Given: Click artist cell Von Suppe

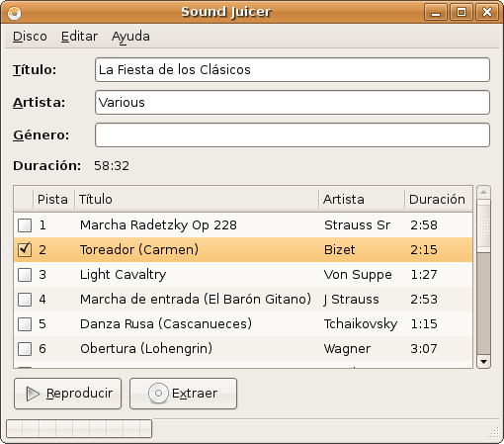Looking at the screenshot, I should click(358, 275).
